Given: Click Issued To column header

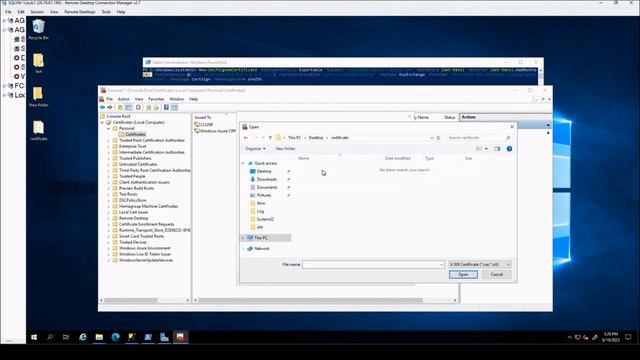Looking at the screenshot, I should 203,118.
